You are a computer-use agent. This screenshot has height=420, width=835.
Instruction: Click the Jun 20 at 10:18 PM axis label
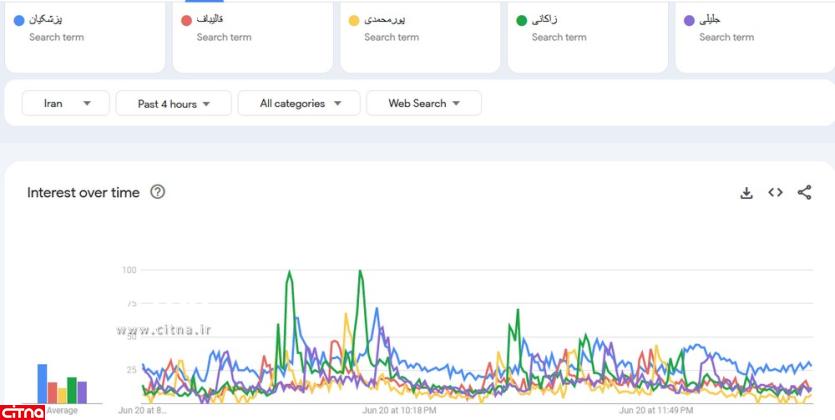pyautogui.click(x=399, y=410)
